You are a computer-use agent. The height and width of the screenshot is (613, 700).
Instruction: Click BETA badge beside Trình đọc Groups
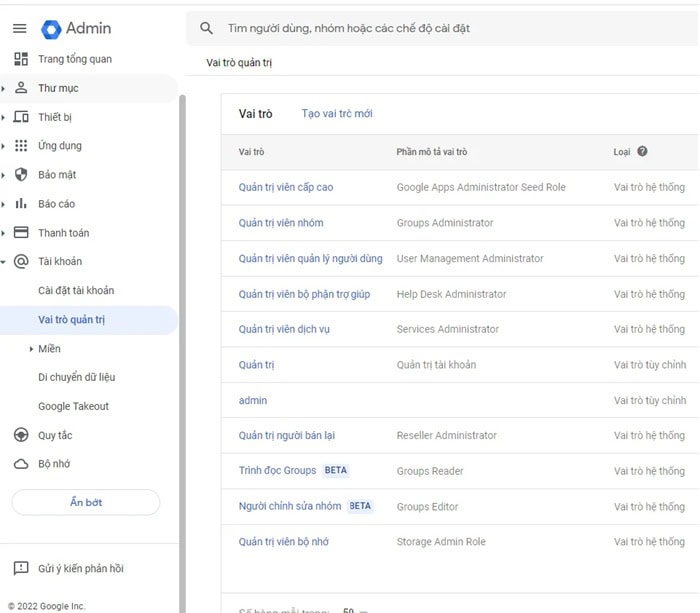336,470
